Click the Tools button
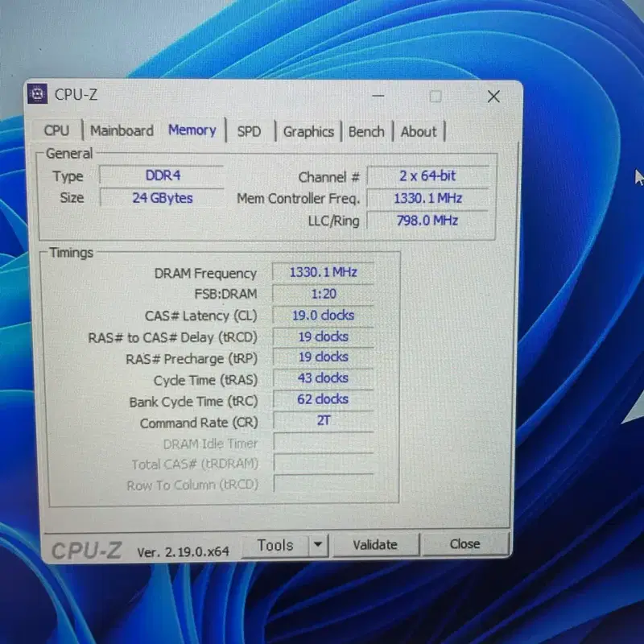 275,545
